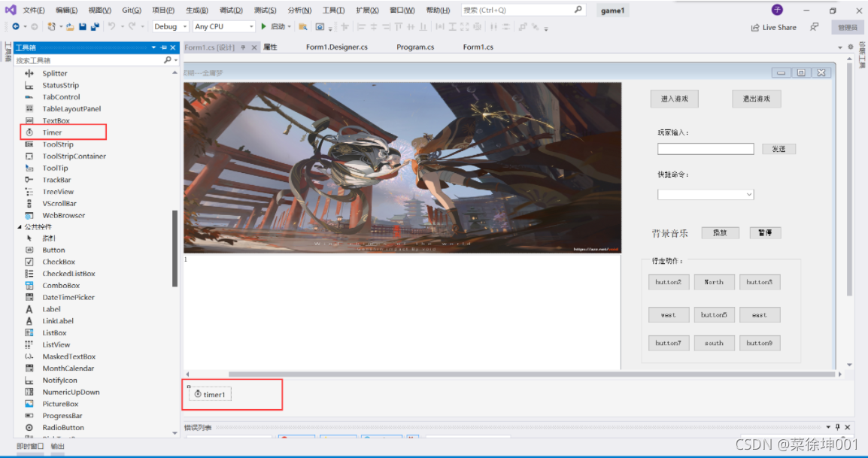Select the TableLayoutPanel icon
The width and height of the screenshot is (868, 458).
point(29,108)
